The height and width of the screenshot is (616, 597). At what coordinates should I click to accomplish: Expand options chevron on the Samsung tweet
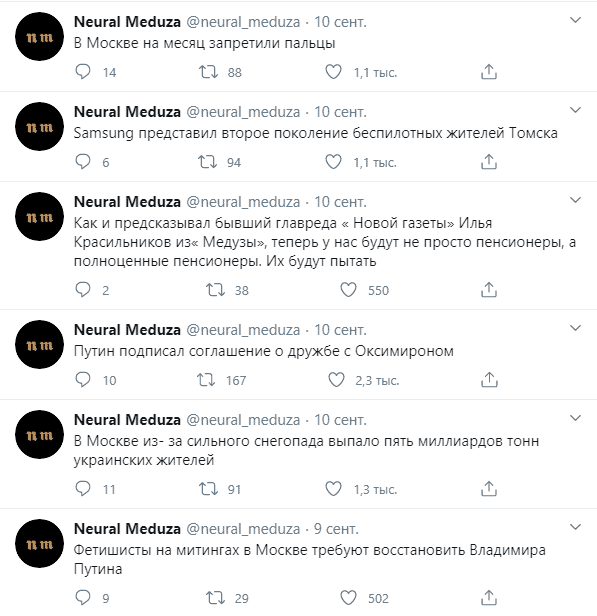coord(575,110)
